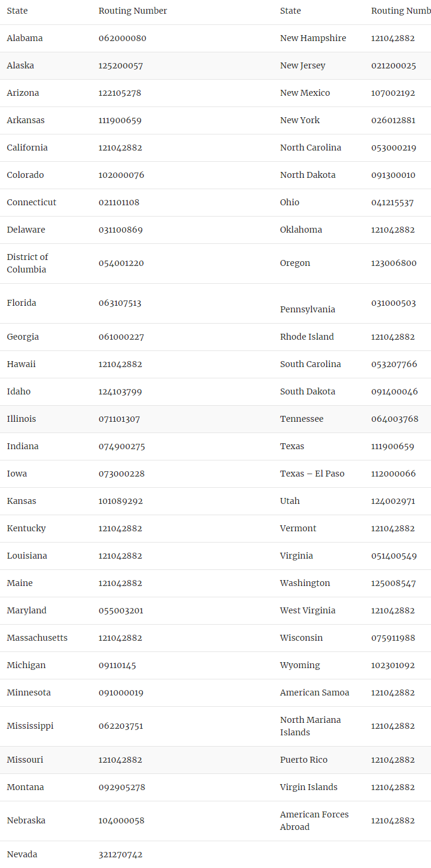Click the Pennsylvania state name
Screen dimensions: 431x868
click(308, 309)
